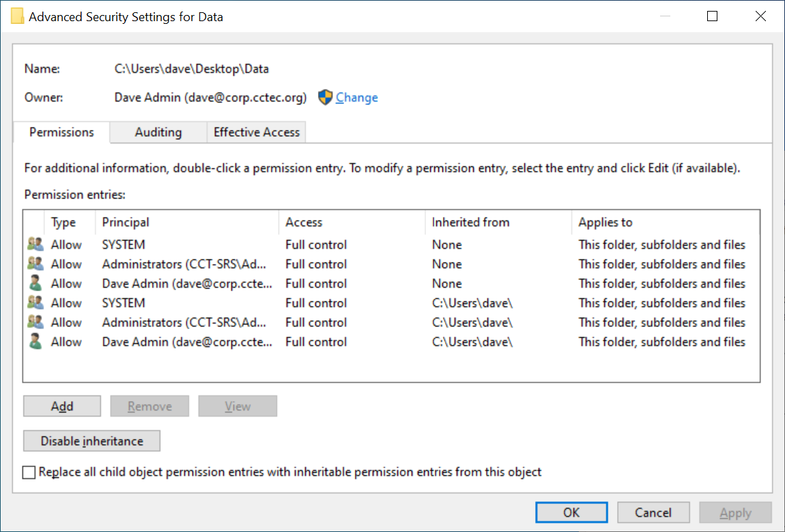
Task: Select the Permissions tab
Action: [x=61, y=132]
